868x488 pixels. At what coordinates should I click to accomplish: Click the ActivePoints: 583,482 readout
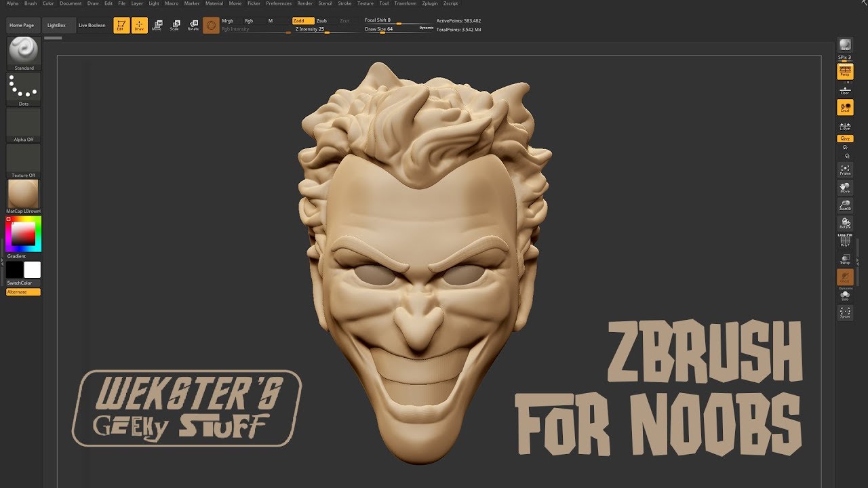point(458,22)
